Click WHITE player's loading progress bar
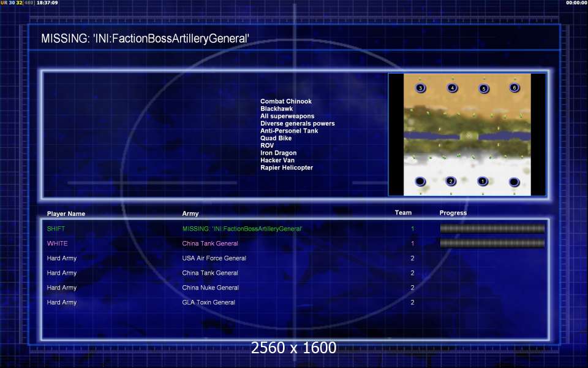This screenshot has width=588, height=368. [x=492, y=243]
